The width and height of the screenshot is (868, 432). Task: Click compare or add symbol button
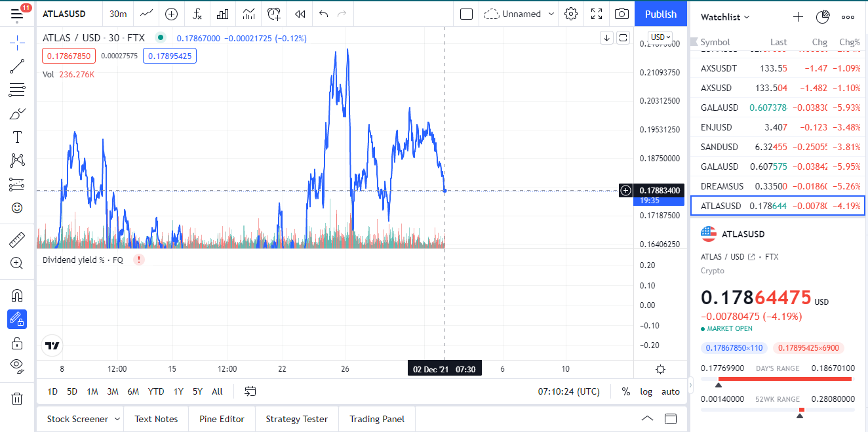pos(171,14)
